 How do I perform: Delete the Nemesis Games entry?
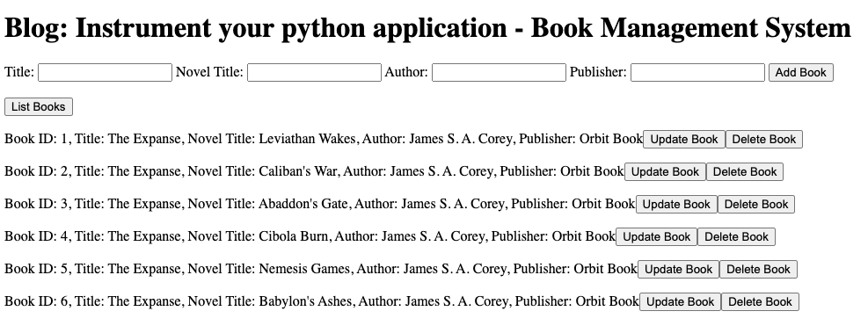758,270
